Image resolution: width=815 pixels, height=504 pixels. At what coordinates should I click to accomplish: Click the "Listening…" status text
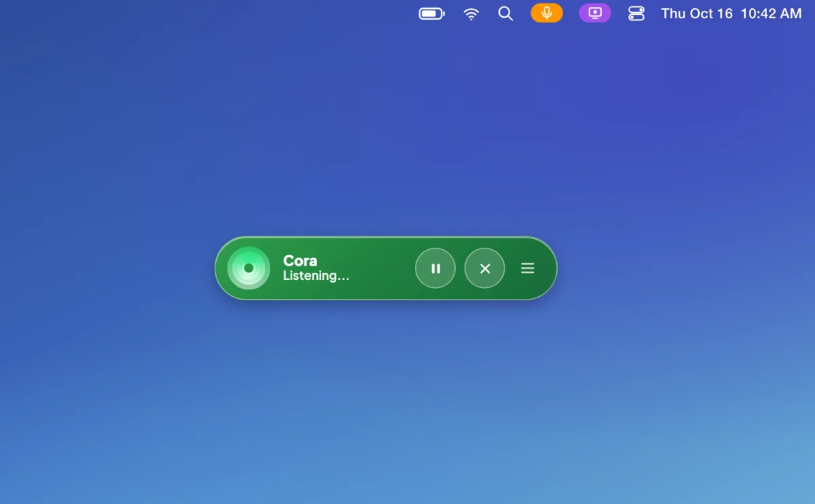tap(316, 276)
